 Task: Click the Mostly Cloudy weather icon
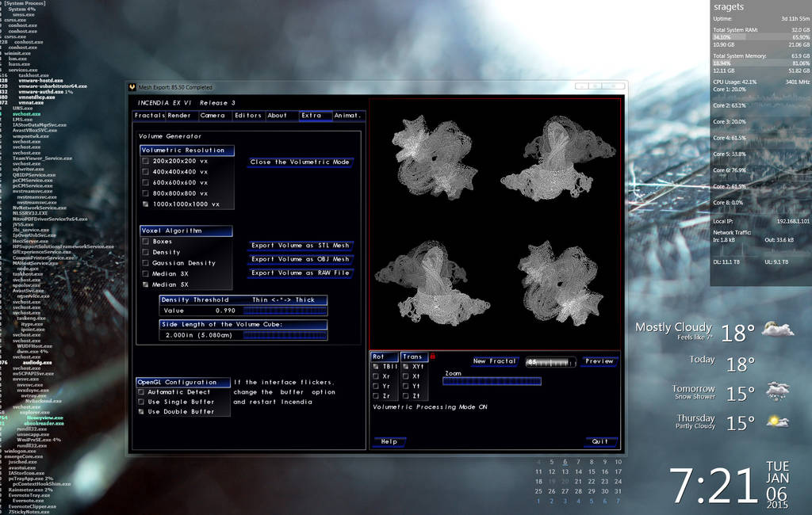[x=777, y=329]
